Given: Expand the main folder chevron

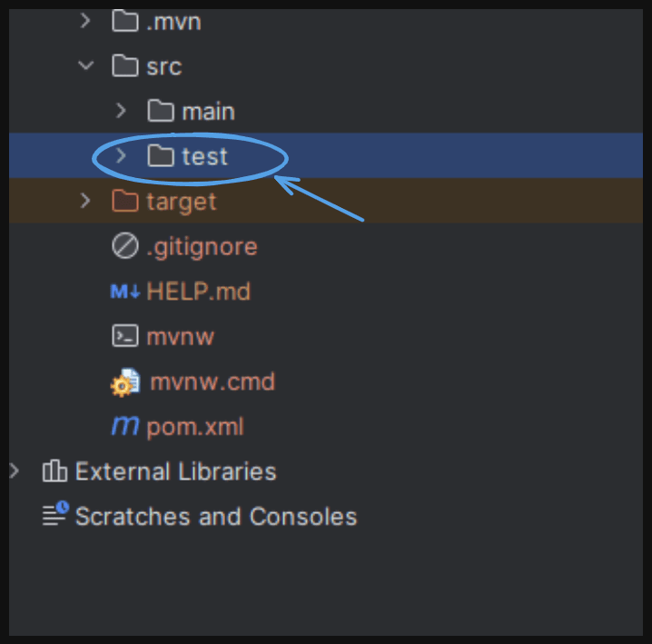Looking at the screenshot, I should [121, 111].
